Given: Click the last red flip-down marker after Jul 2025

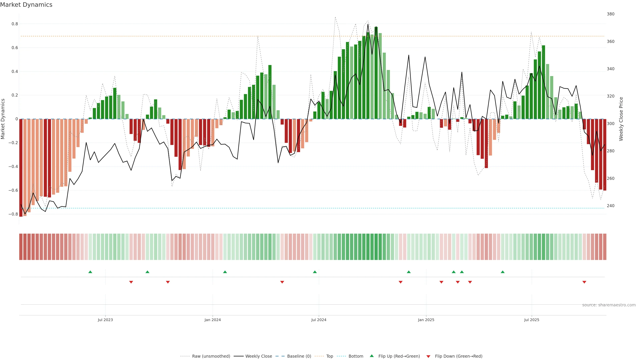Looking at the screenshot, I should click(x=584, y=282).
